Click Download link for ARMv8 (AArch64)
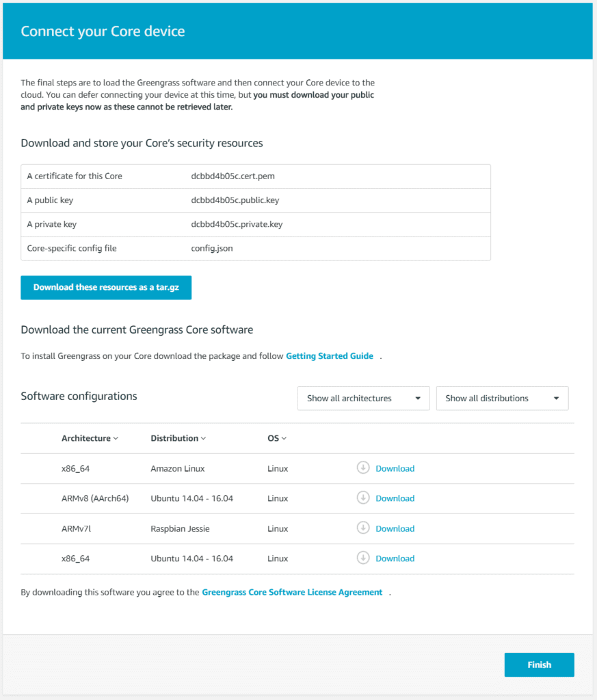Image resolution: width=597 pixels, height=700 pixels. coord(395,498)
